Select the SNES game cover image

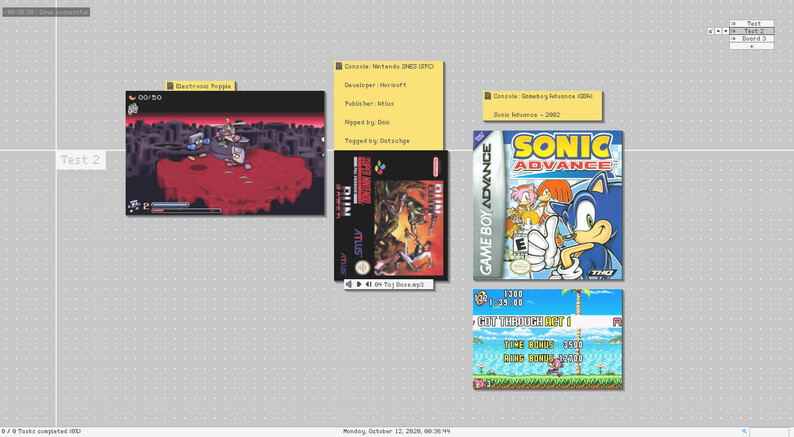391,216
